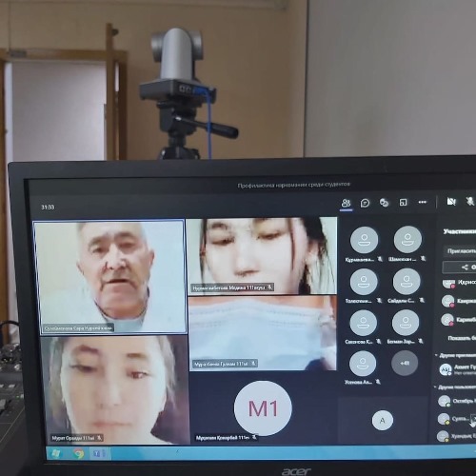Open Microsoft Teams from the taskbar
The image size is (476, 476).
click(x=98, y=453)
